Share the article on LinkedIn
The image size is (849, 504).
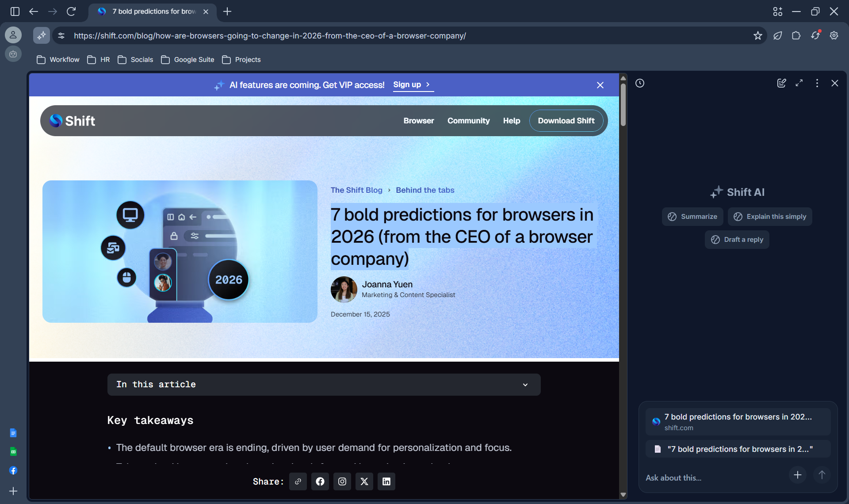coord(386,481)
